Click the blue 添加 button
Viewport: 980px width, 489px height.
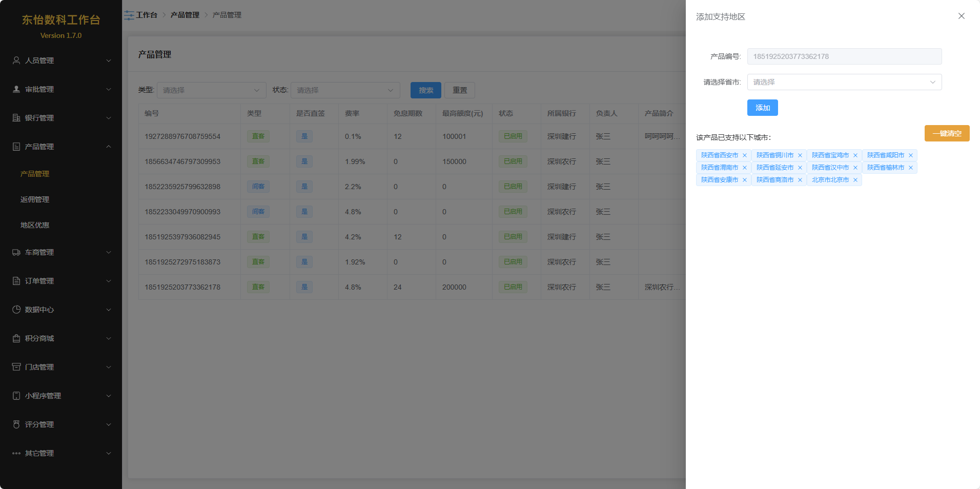coord(762,108)
